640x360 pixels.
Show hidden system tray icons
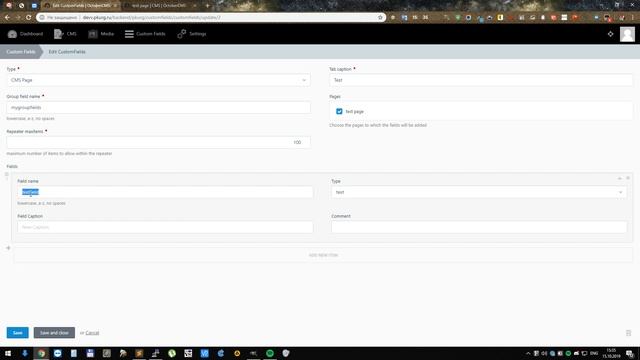528,353
